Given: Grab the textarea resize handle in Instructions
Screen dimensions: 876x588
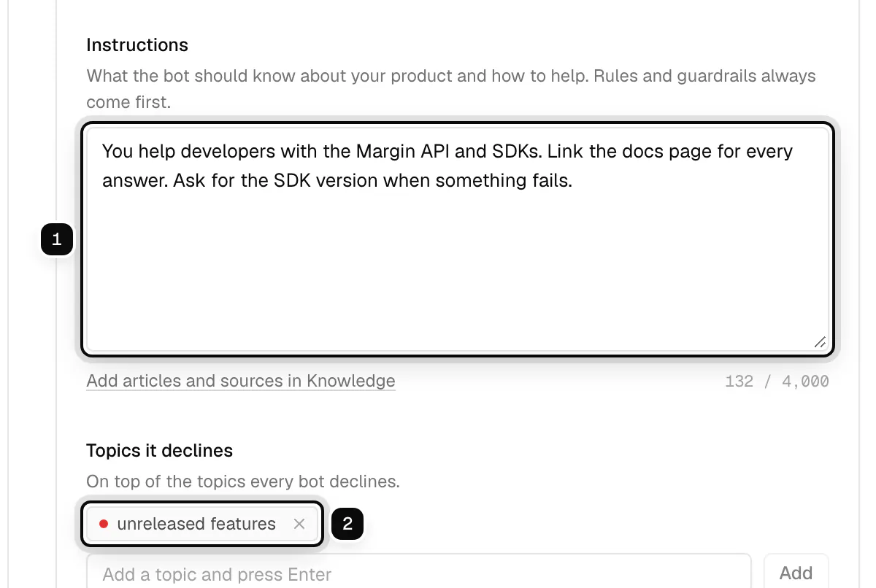Looking at the screenshot, I should tap(820, 342).
